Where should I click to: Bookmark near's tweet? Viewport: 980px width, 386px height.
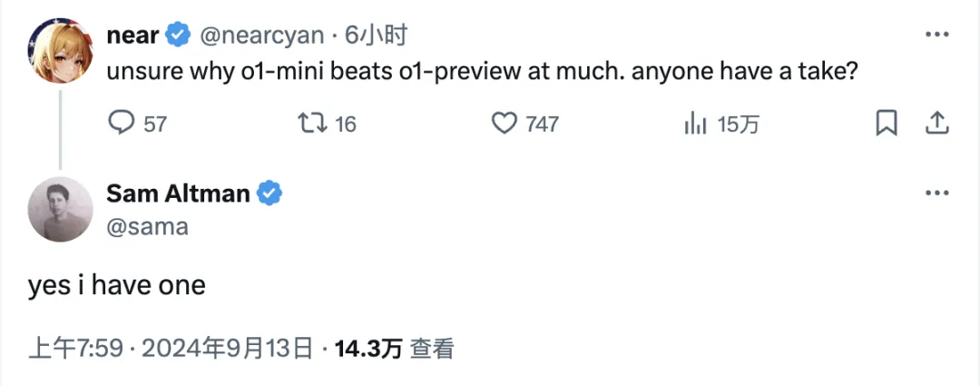887,124
